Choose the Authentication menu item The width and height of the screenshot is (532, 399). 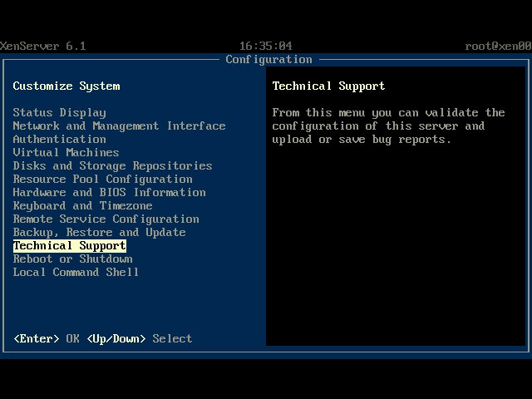(x=59, y=139)
